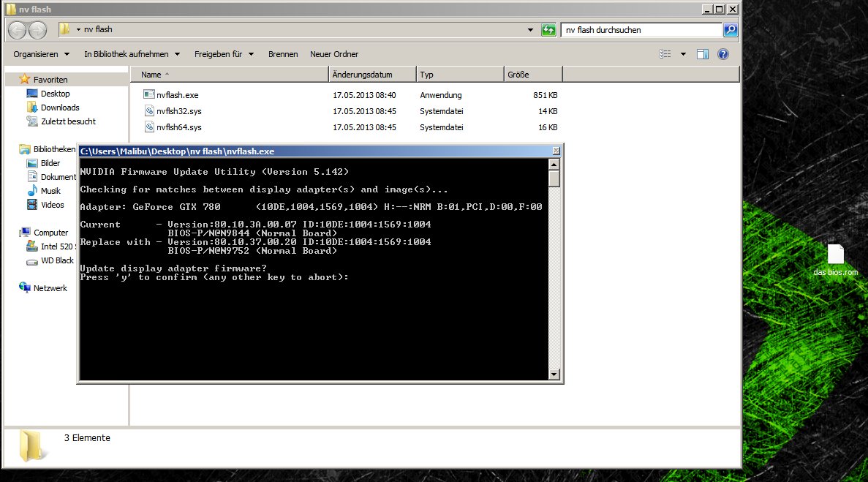Click the 17.05.2013 08:40 date cell
The width and height of the screenshot is (868, 482).
364,95
